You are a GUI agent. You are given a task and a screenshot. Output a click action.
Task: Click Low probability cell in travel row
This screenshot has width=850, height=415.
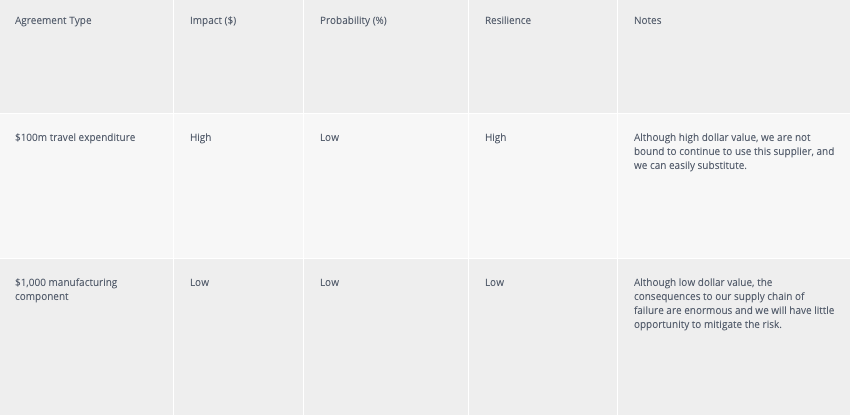330,138
